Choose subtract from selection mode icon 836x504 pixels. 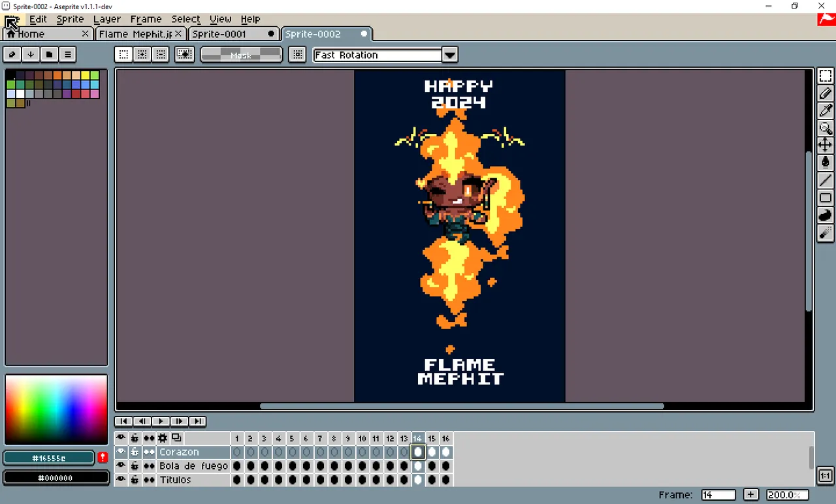[x=160, y=55]
